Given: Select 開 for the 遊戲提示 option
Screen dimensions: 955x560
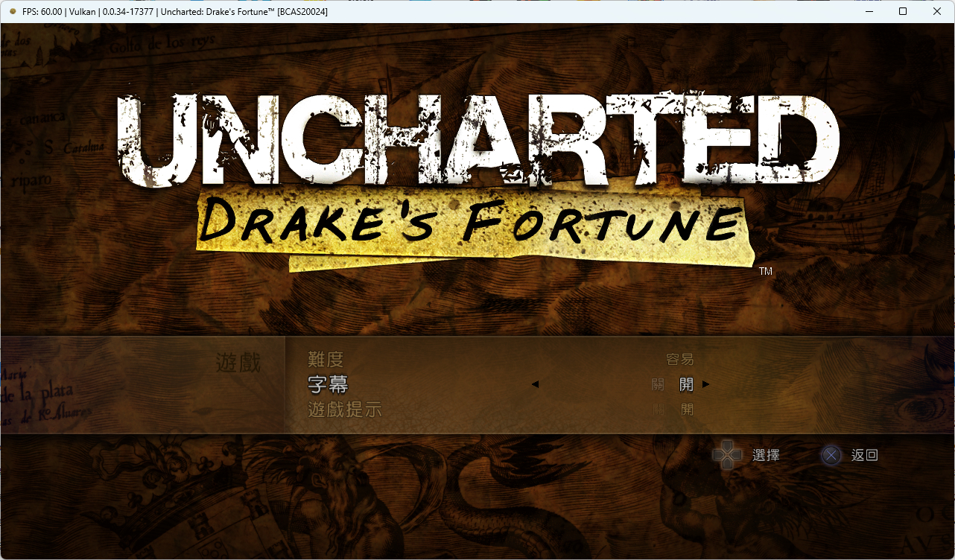Looking at the screenshot, I should [686, 409].
